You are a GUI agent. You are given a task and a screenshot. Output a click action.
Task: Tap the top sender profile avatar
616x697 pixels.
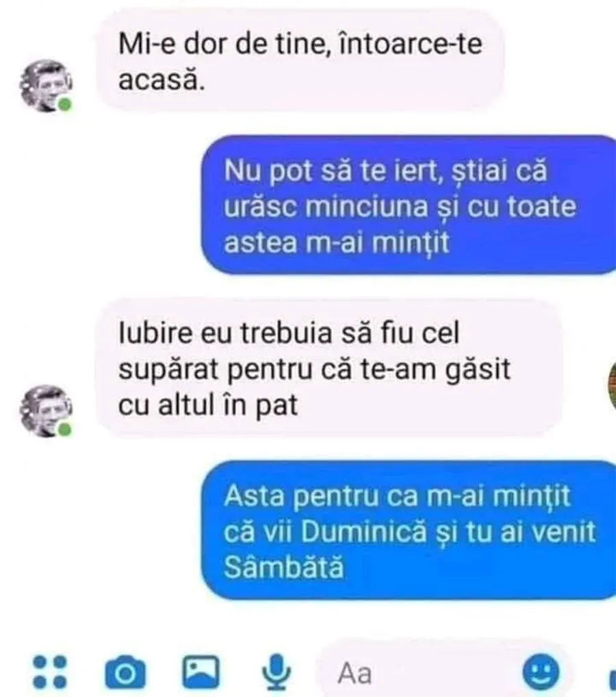pos(46,86)
